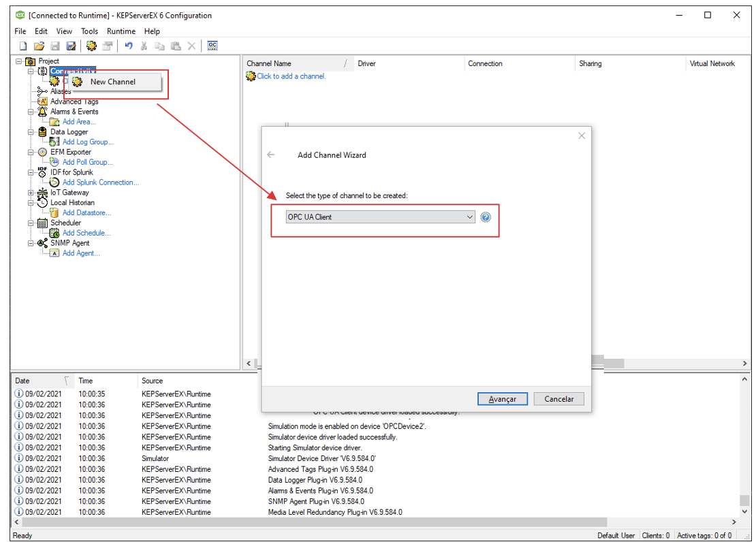Close the Add Channel Wizard dialog
The image size is (756, 542).
tap(582, 135)
